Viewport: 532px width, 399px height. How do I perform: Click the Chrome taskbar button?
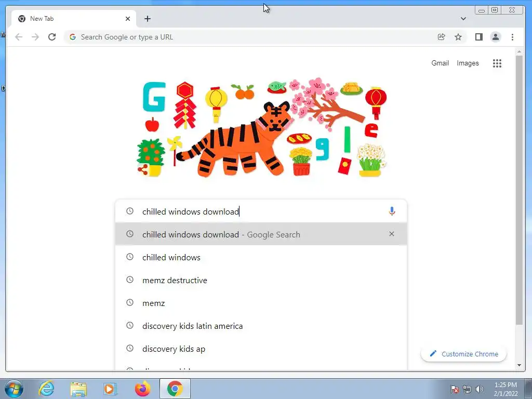(x=175, y=389)
